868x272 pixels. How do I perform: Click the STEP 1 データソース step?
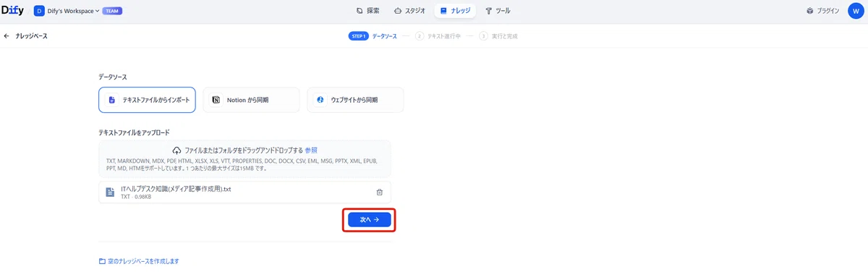[373, 35]
